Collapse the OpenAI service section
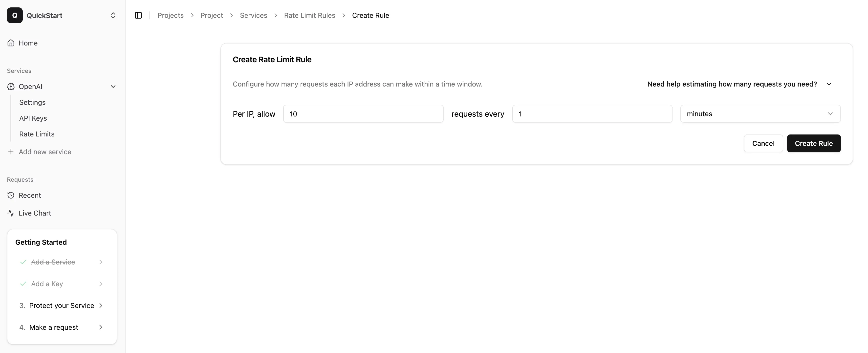 point(113,87)
